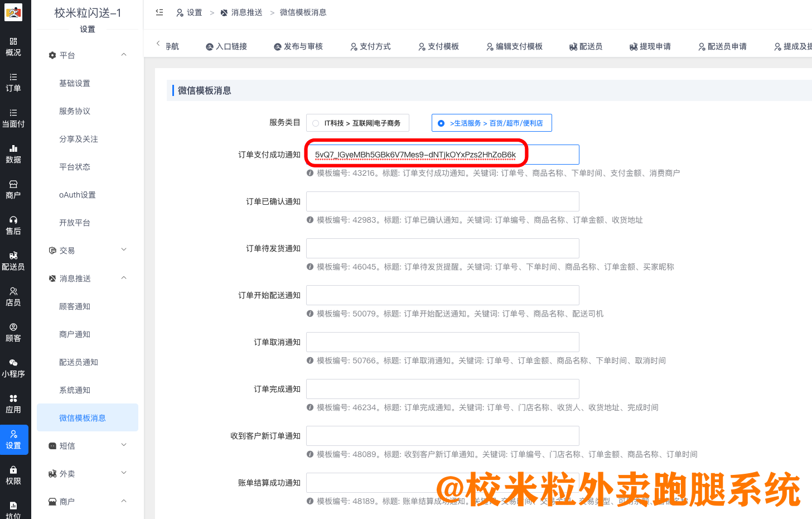Expand the 短信 settings group

coord(87,445)
